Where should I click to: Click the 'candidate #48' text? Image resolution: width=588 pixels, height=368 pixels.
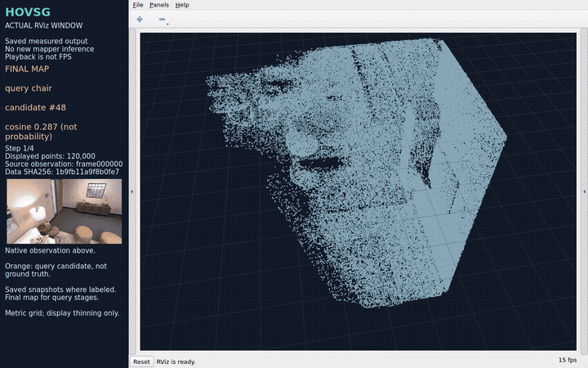pos(36,107)
